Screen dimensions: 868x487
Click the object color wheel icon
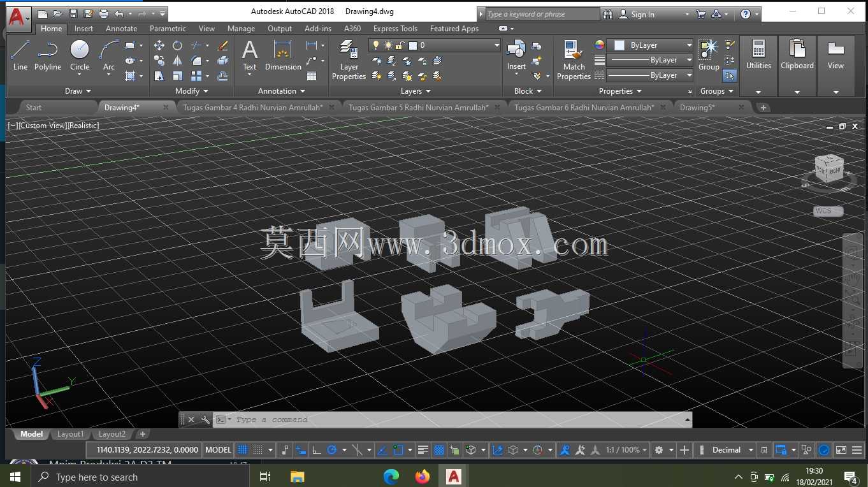pyautogui.click(x=599, y=45)
